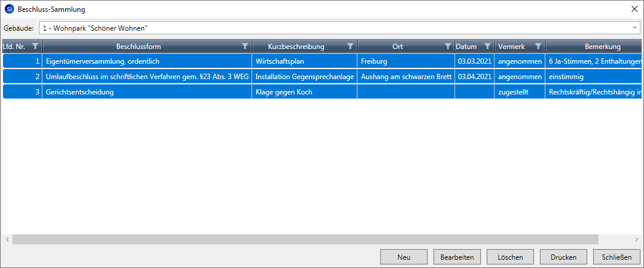Image resolution: width=644 pixels, height=268 pixels.
Task: Click the Neu button
Action: 404,257
